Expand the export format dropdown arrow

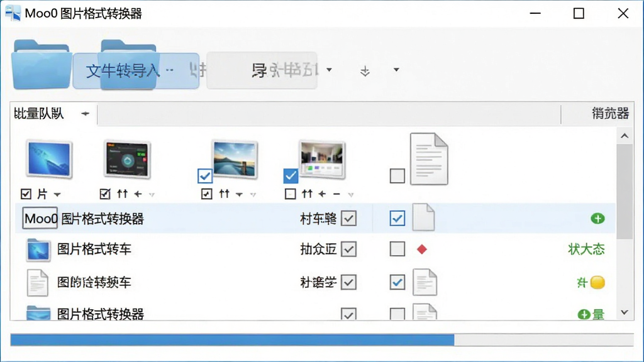(x=329, y=70)
